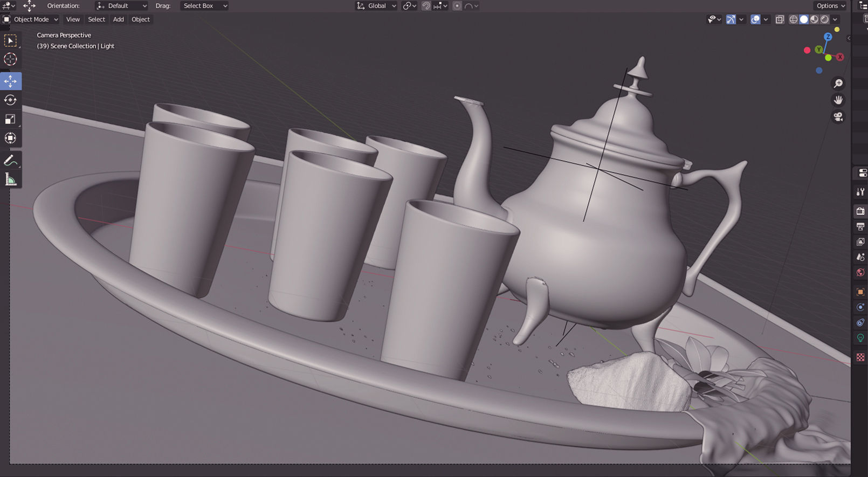Select the Transform tool
Image resolution: width=868 pixels, height=477 pixels.
[x=10, y=139]
